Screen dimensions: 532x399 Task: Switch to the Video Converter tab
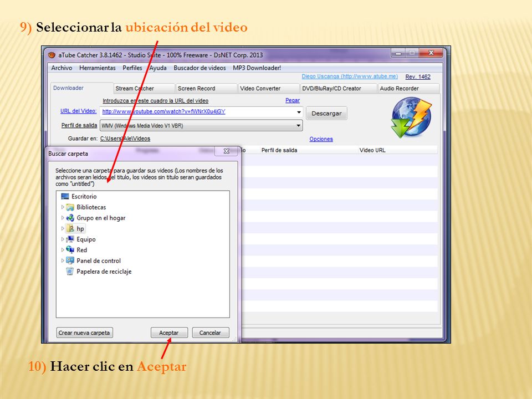click(269, 89)
